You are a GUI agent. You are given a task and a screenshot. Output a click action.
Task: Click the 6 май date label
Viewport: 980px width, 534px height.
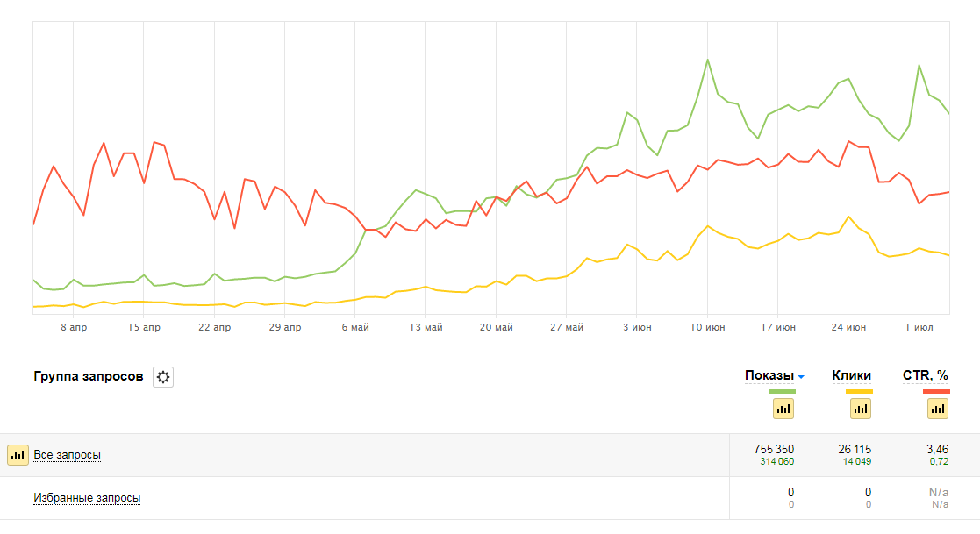tap(354, 327)
